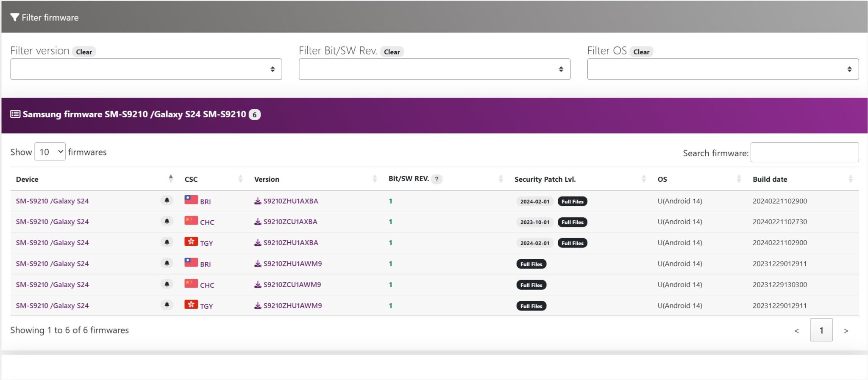This screenshot has width=868, height=380.
Task: Click bell icon in BRI S9210ZHU1AWM9 row
Action: 167,263
